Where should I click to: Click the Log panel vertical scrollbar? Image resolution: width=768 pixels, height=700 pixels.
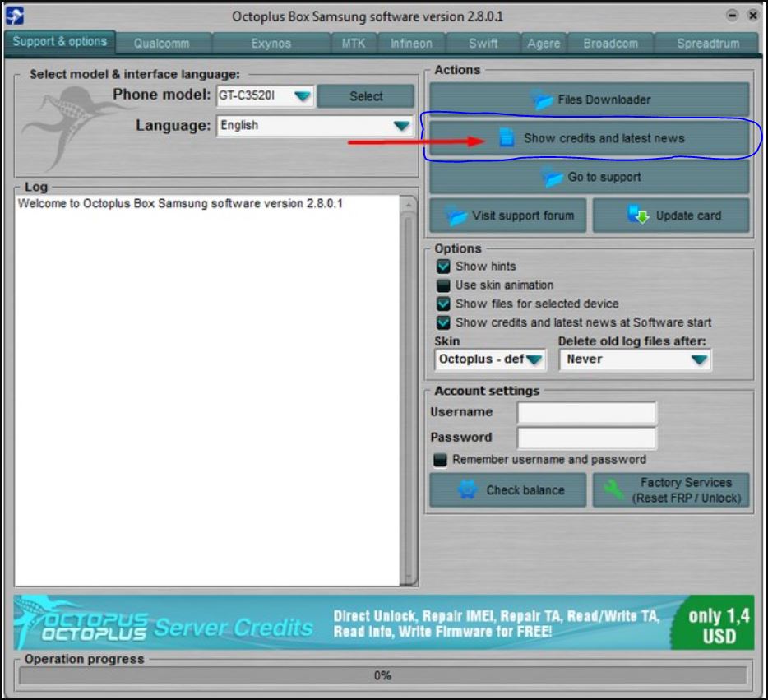point(409,391)
